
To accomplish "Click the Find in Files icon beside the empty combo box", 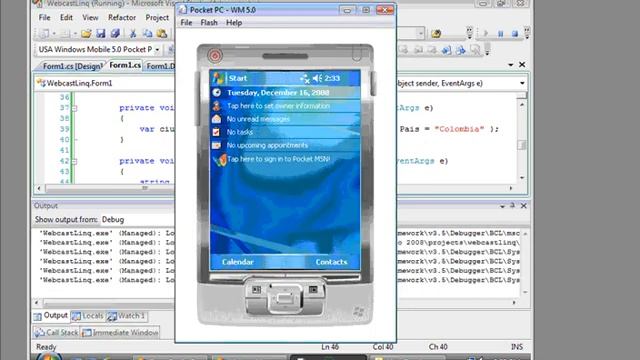I will click(x=436, y=33).
